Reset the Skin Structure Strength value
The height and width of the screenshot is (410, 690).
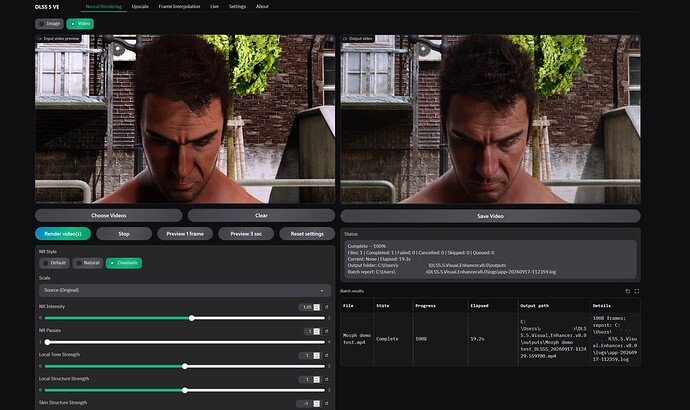[327, 403]
